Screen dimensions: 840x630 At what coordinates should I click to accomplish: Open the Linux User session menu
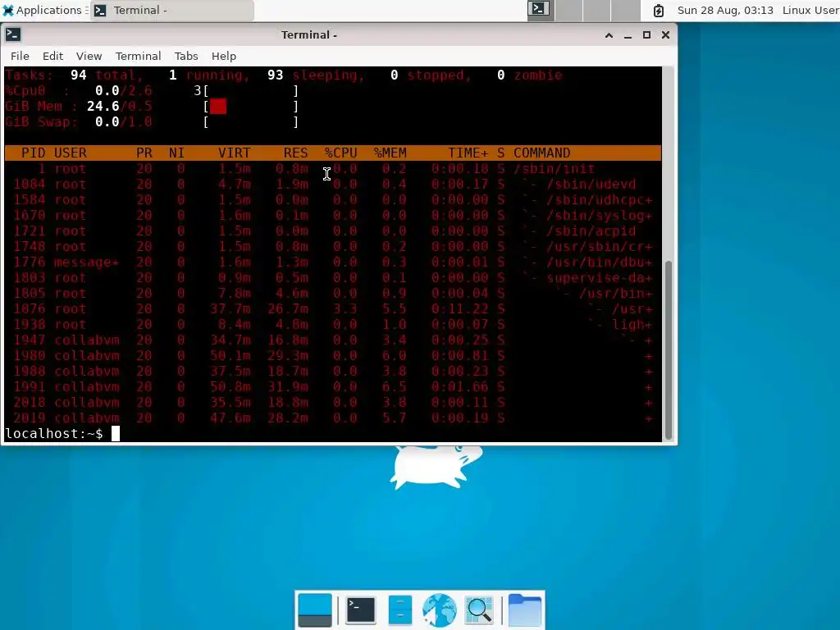[x=810, y=10]
